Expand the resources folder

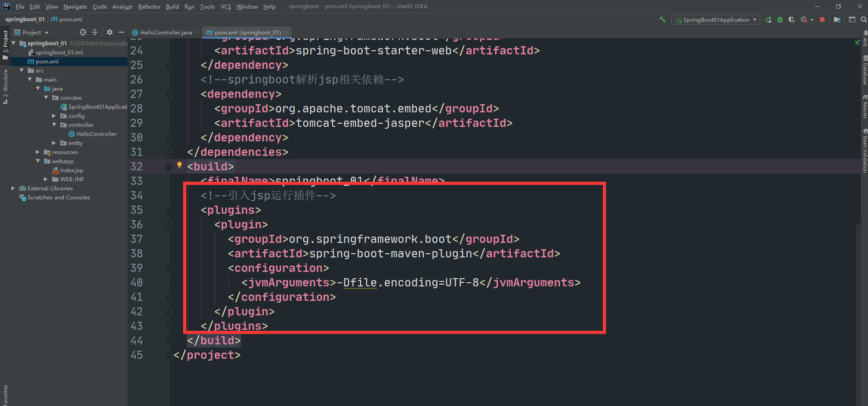click(38, 152)
